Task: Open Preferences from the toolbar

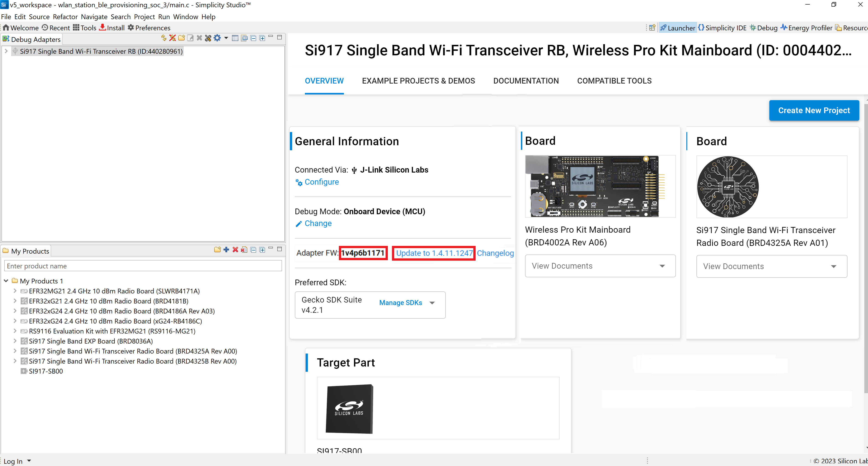Action: pyautogui.click(x=149, y=28)
